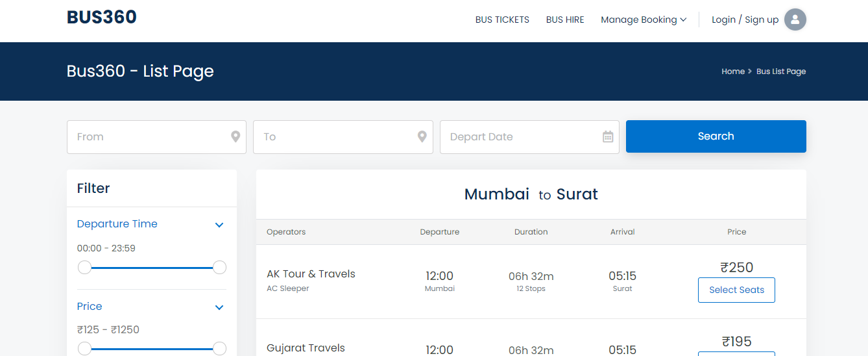Image resolution: width=868 pixels, height=356 pixels.
Task: Grab the left Departure Time slider handle
Action: pos(84,267)
